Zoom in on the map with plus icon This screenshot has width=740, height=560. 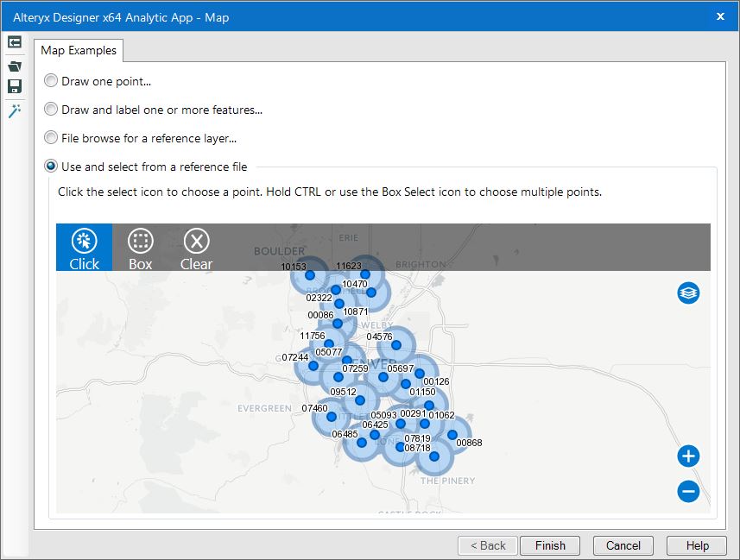tap(688, 456)
